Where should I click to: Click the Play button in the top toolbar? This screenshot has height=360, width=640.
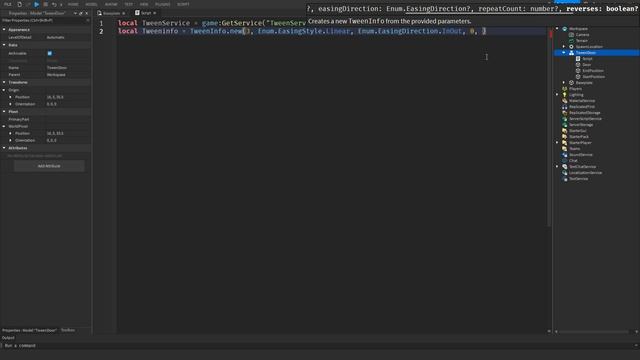[36, 4]
